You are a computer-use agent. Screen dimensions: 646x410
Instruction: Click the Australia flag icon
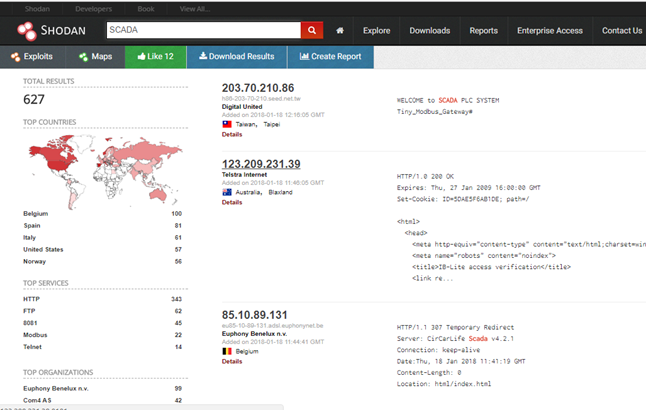[227, 192]
